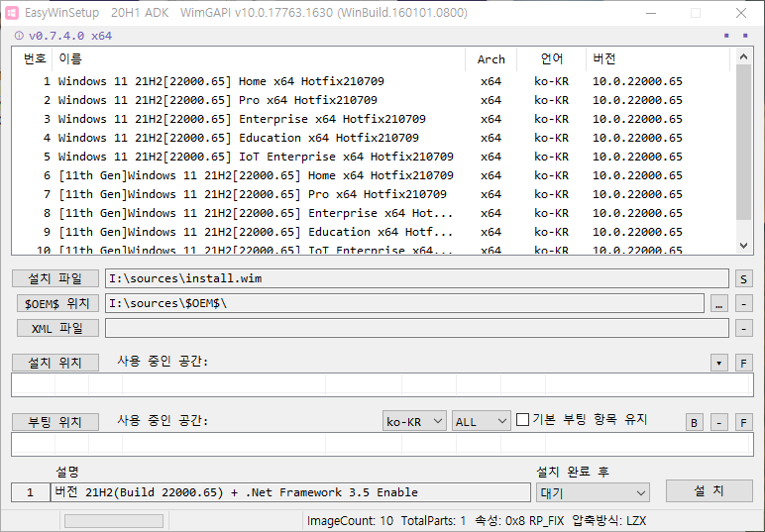Clear the $OEM$ path using its minus button
The image size is (765, 532).
(743, 304)
